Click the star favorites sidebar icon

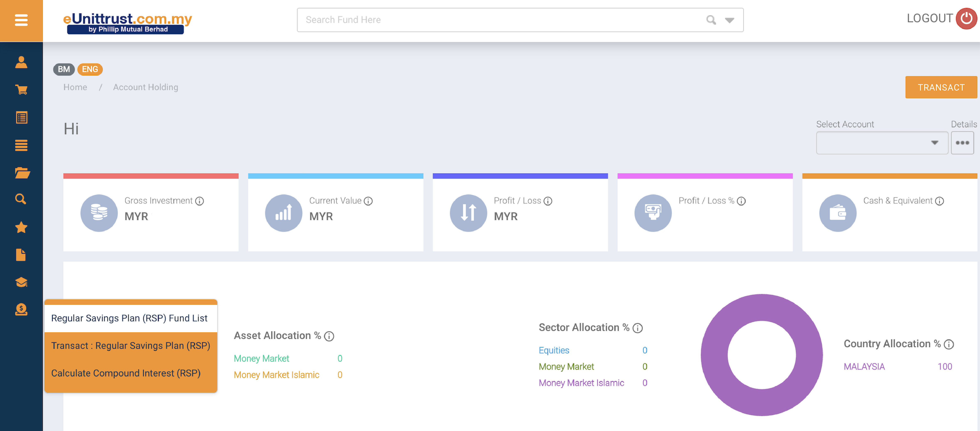click(21, 227)
